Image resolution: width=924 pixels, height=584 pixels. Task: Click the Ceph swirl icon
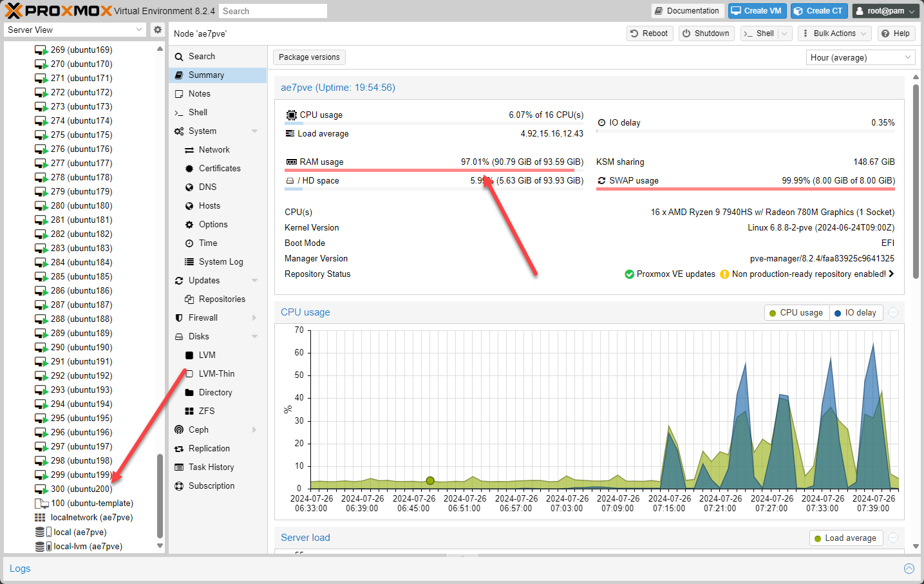pos(179,430)
